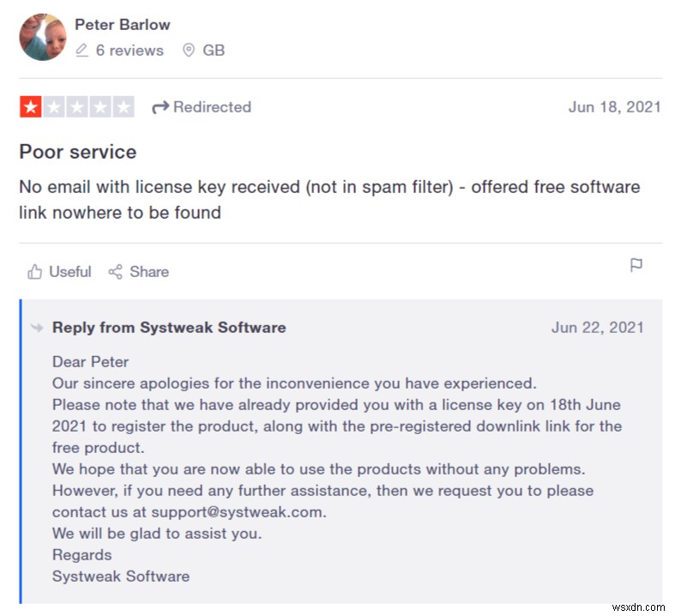The image size is (675, 616).
Task: Click Peter Barlow's profile avatar
Action: tap(43, 37)
